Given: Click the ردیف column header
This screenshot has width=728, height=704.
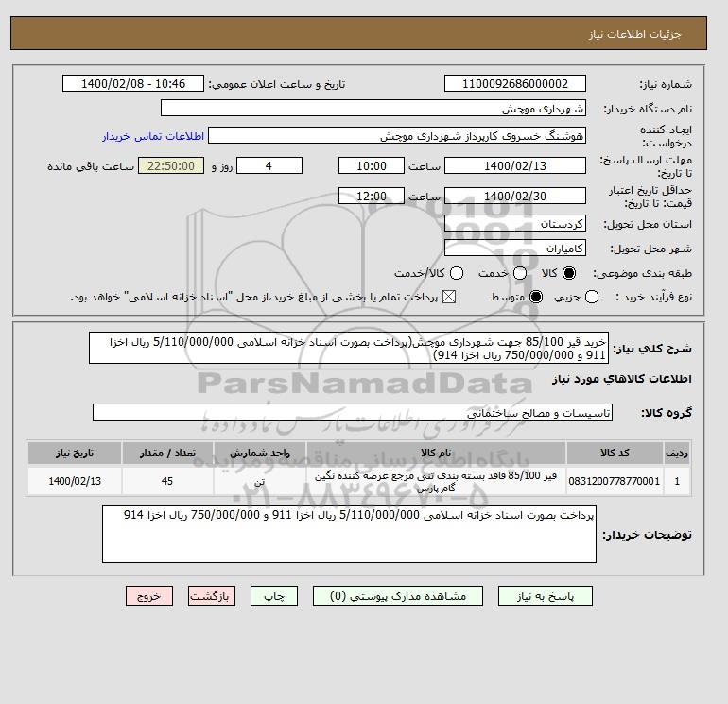Looking at the screenshot, I should point(677,453).
